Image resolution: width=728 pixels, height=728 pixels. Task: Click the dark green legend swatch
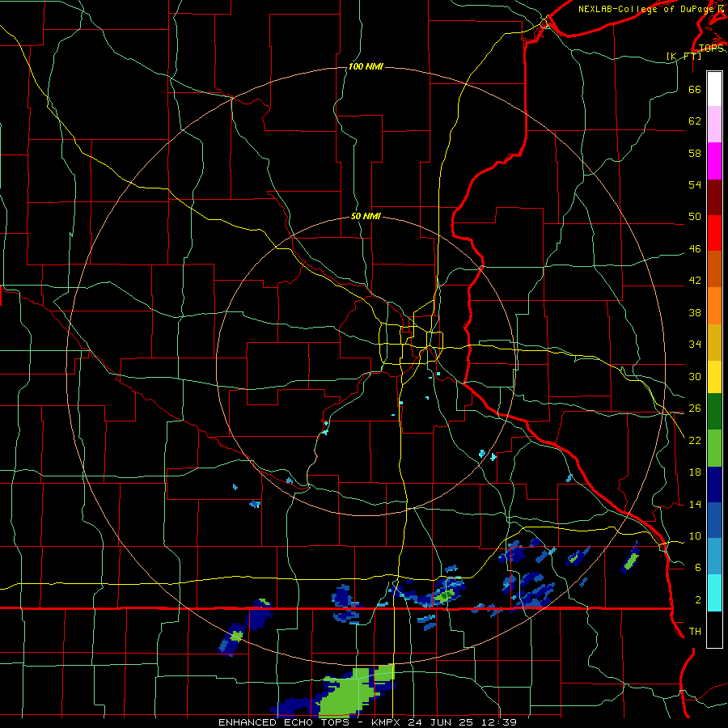(x=714, y=412)
